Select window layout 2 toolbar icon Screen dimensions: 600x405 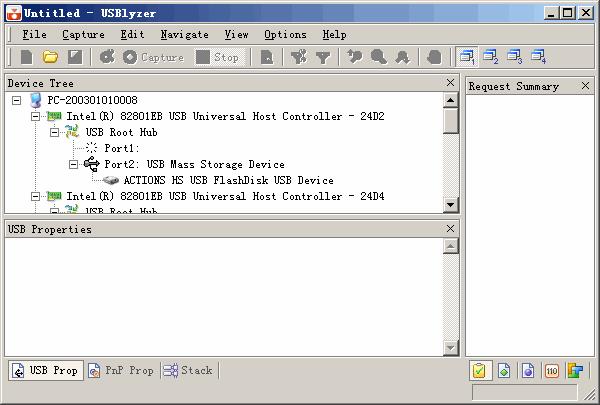click(x=490, y=57)
